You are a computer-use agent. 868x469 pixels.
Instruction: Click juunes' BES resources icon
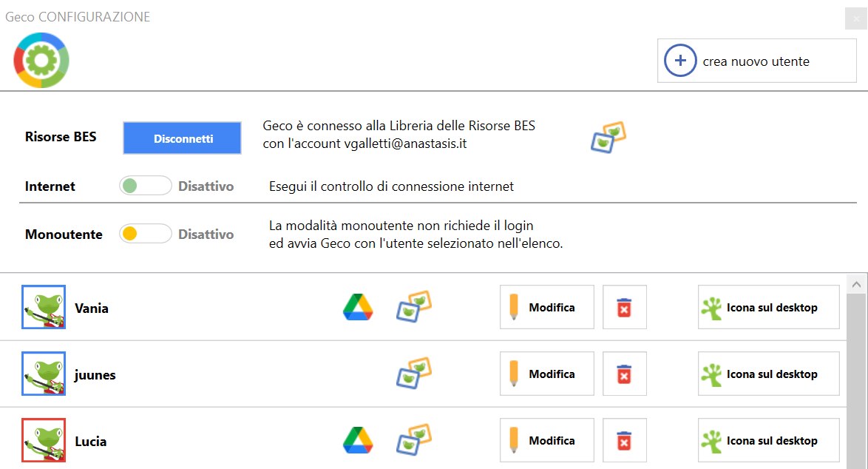coord(413,373)
